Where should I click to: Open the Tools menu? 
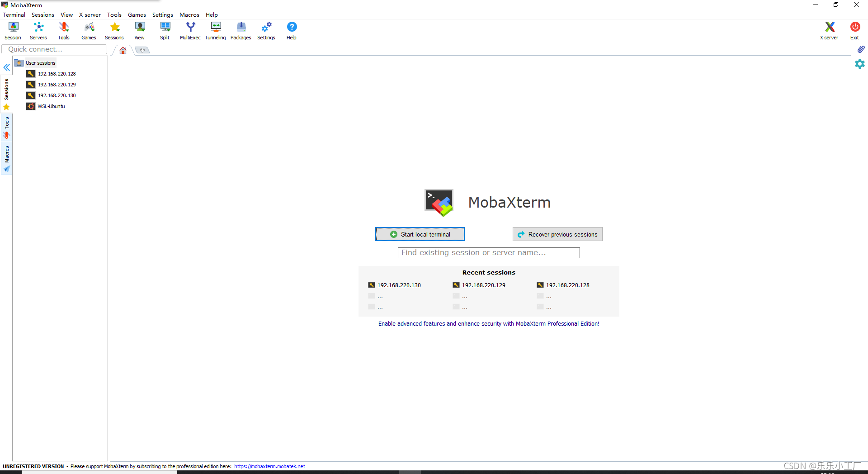pos(114,14)
